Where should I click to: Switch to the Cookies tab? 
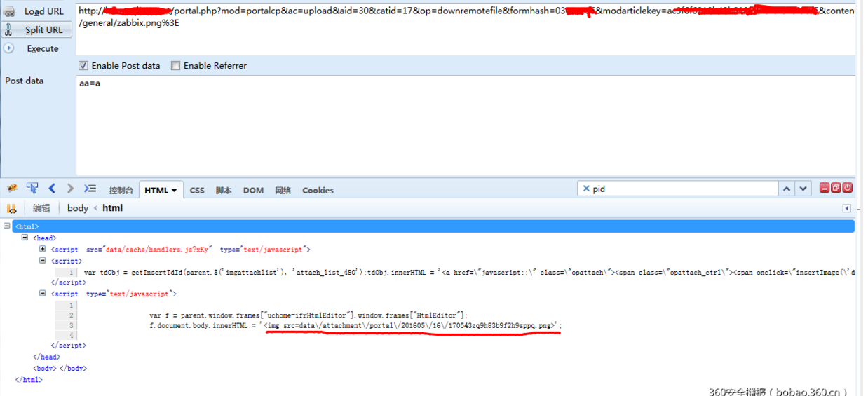pos(318,190)
